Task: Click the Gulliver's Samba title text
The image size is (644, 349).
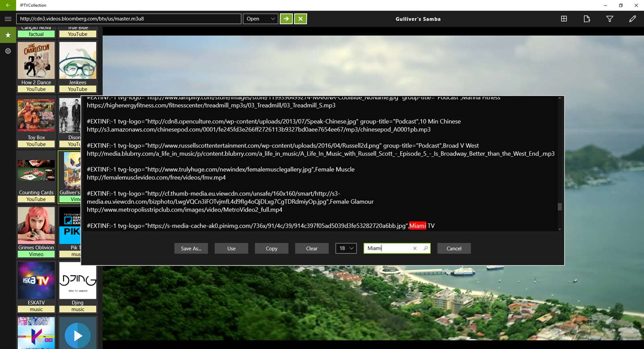Action: click(x=418, y=19)
